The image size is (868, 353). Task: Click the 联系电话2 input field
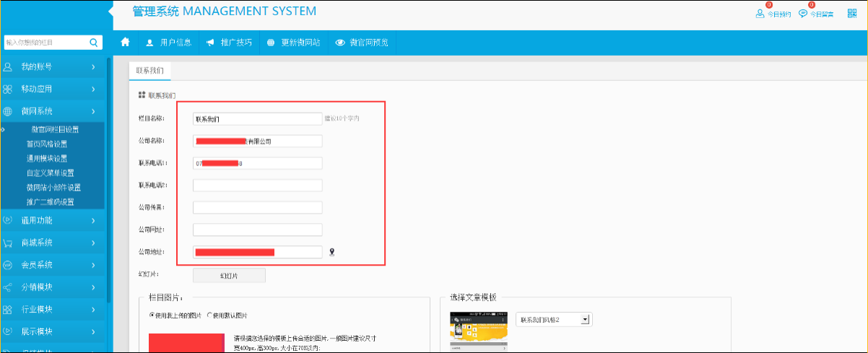[258, 186]
